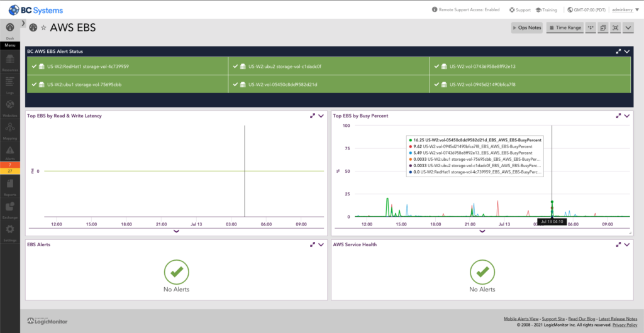Screen dimensions: 644x333
Task: Select US-W2:vol-05450c8dd9582d21d status cell
Action: pos(328,84)
